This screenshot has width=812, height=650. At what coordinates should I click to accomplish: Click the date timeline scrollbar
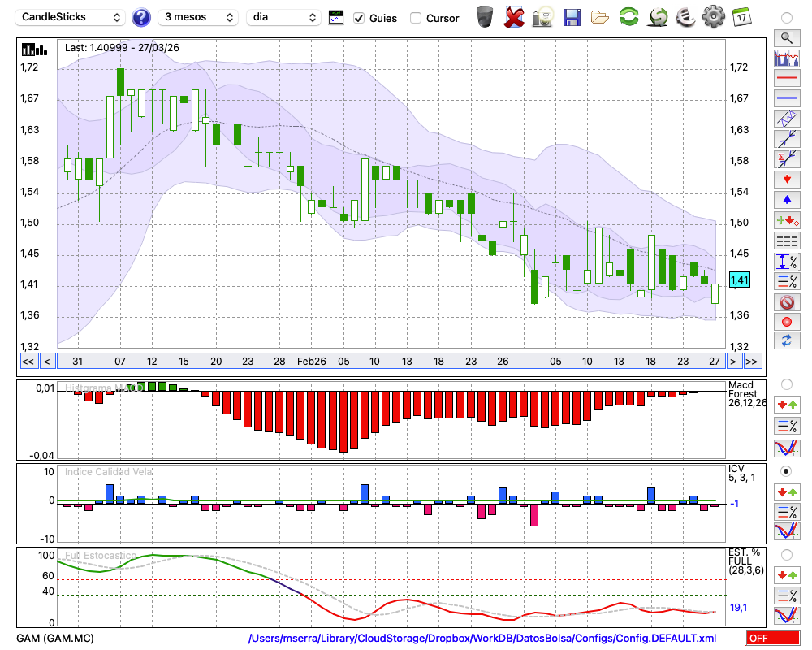390,362
